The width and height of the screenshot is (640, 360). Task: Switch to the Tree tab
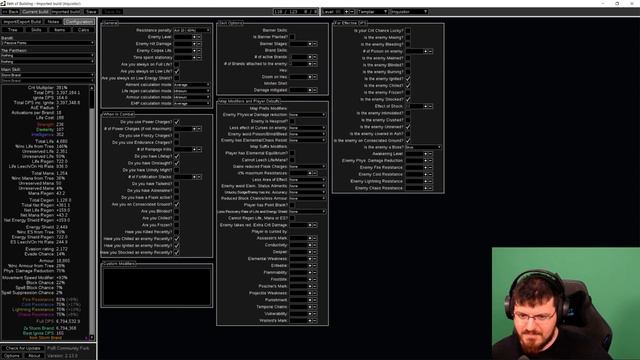click(13, 30)
